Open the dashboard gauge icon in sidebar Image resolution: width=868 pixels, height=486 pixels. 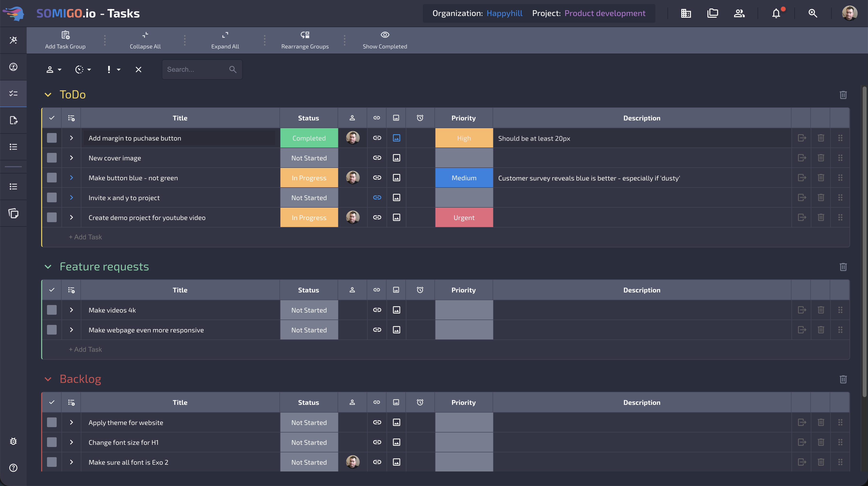(14, 67)
